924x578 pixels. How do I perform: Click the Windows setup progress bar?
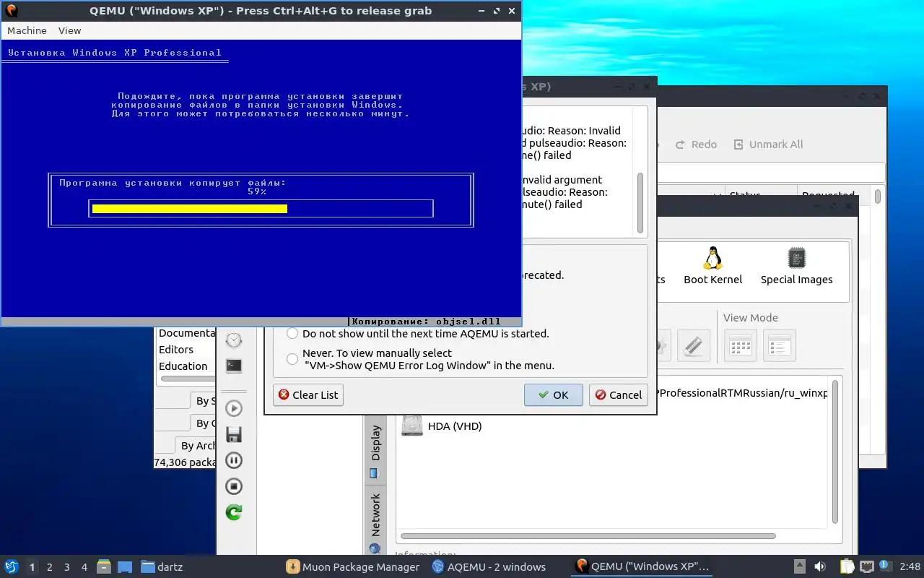point(261,209)
